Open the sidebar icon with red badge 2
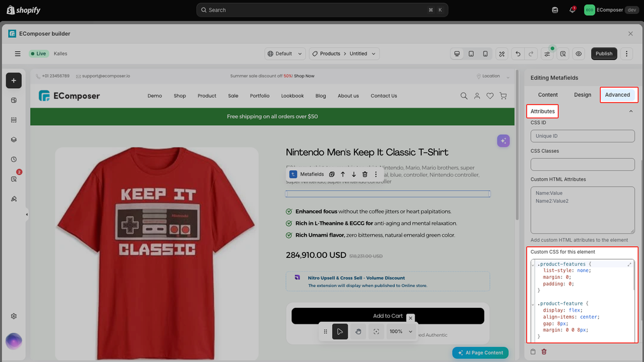644x362 pixels. coord(14,179)
